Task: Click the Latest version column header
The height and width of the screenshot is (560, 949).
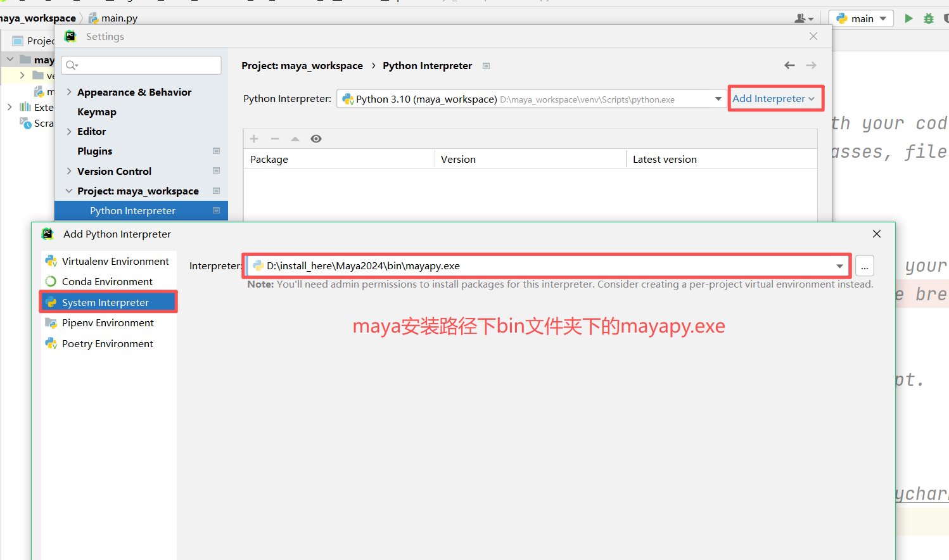Action: click(x=722, y=159)
